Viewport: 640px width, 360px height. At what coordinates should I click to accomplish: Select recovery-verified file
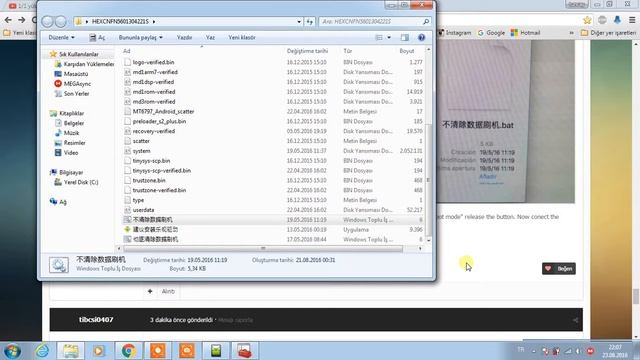click(x=153, y=131)
